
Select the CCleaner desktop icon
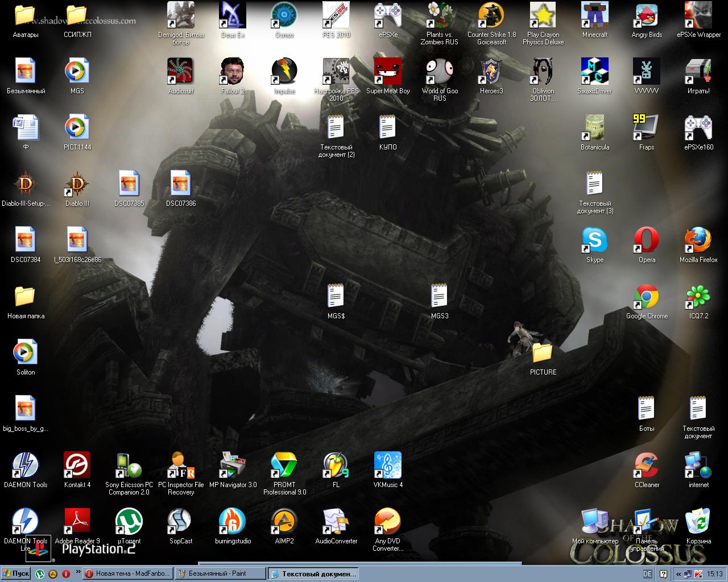coord(647,466)
